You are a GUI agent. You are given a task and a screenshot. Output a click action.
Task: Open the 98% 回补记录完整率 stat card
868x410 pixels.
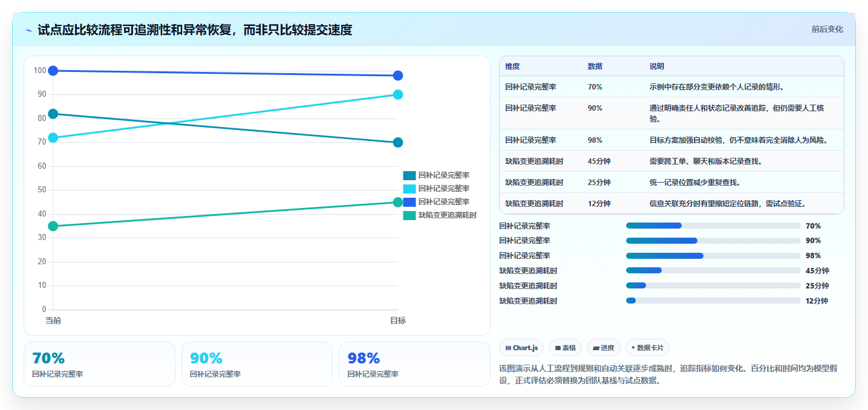[x=414, y=364]
